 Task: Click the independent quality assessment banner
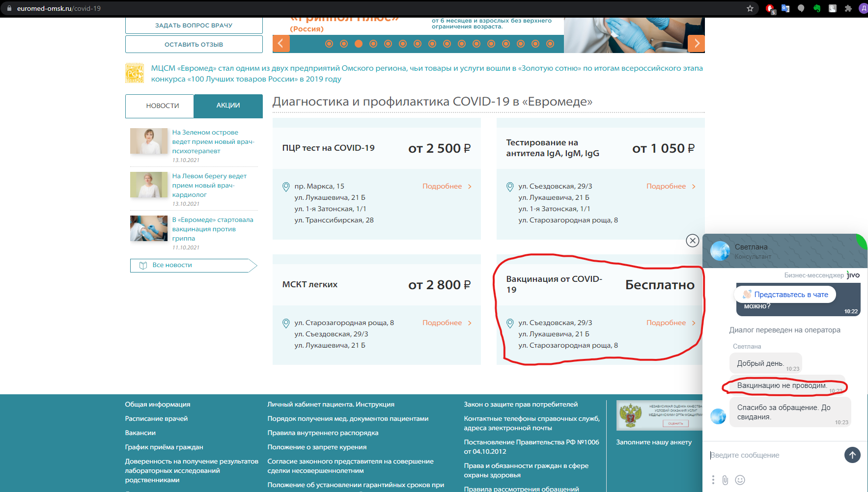pos(660,415)
